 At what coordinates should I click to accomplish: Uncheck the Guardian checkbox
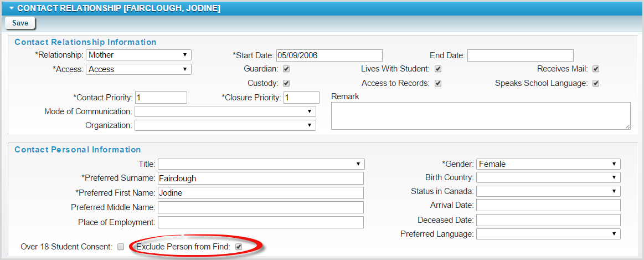point(286,69)
